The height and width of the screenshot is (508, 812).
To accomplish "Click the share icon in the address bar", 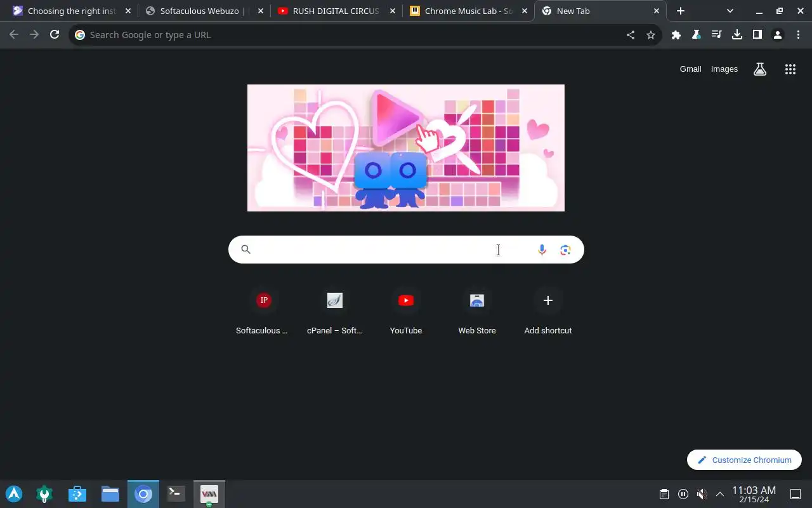I will (631, 35).
